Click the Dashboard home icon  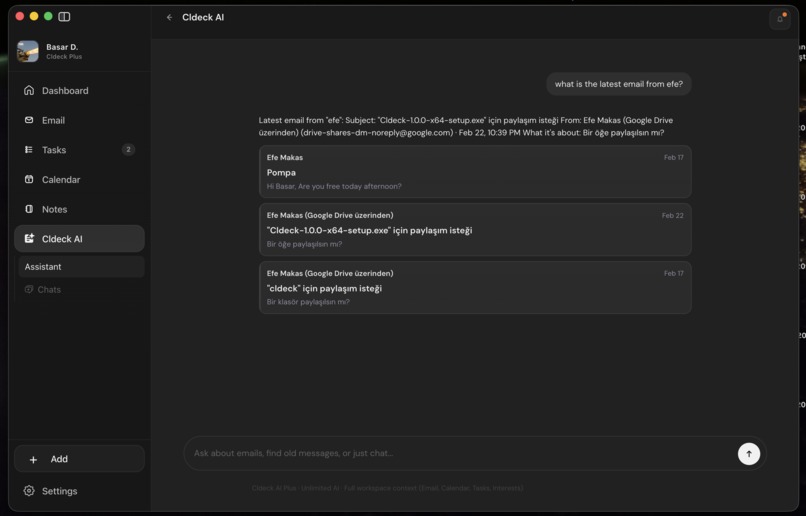point(29,90)
